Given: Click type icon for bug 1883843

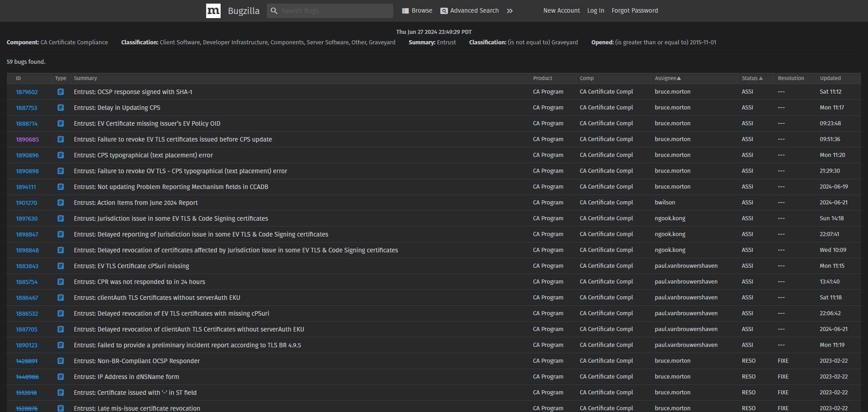Looking at the screenshot, I should point(61,266).
